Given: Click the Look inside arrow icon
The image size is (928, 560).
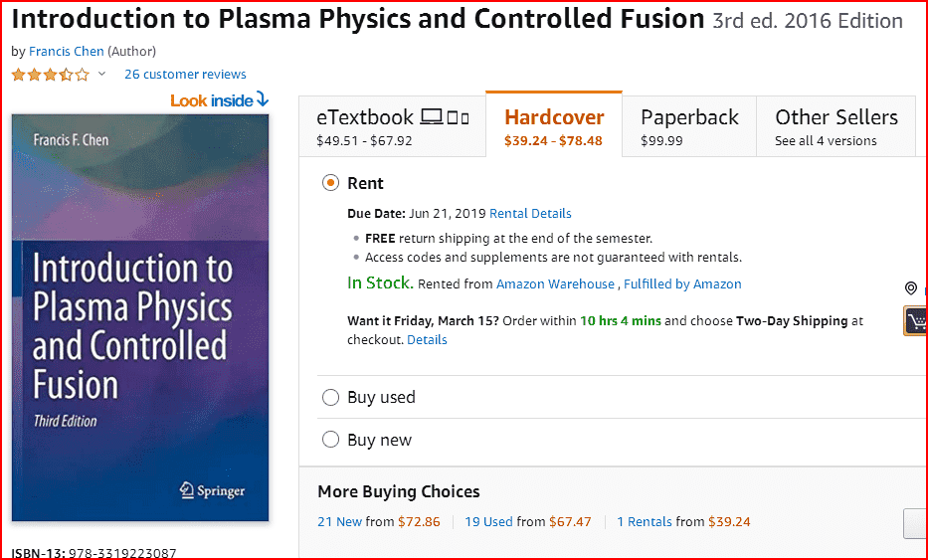Looking at the screenshot, I should tap(262, 99).
